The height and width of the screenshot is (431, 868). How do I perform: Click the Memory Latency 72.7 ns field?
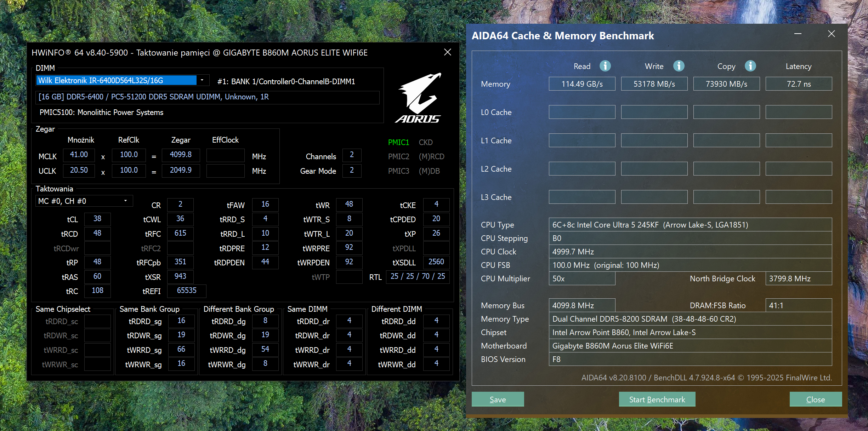[x=798, y=84]
